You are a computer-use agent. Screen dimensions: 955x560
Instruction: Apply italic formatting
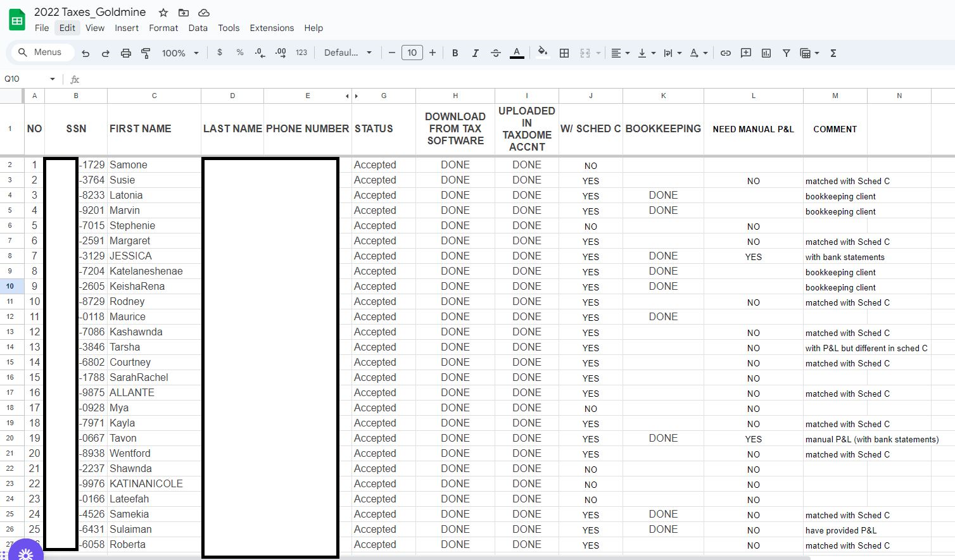(475, 53)
